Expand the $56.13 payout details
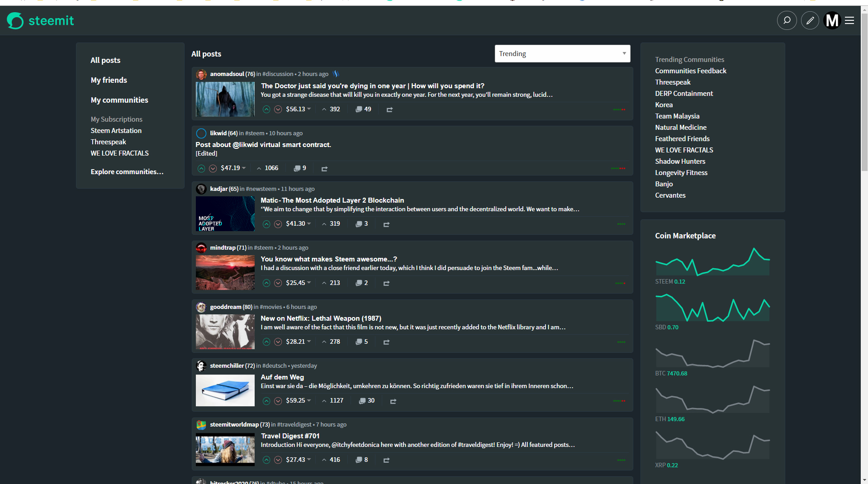The image size is (868, 484). coord(299,109)
